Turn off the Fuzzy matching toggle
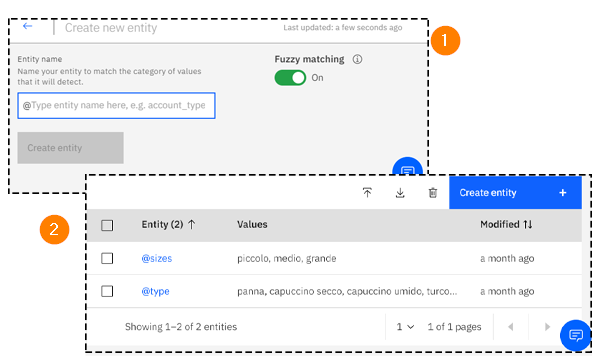The height and width of the screenshot is (364, 600). (290, 78)
